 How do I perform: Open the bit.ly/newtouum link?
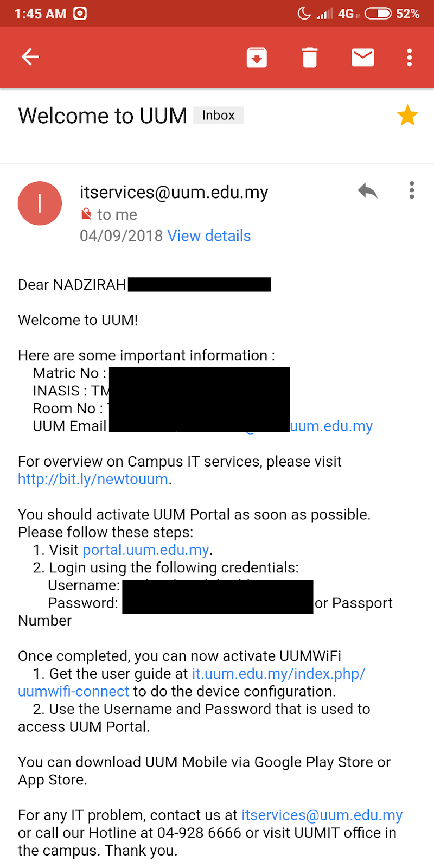93,480
